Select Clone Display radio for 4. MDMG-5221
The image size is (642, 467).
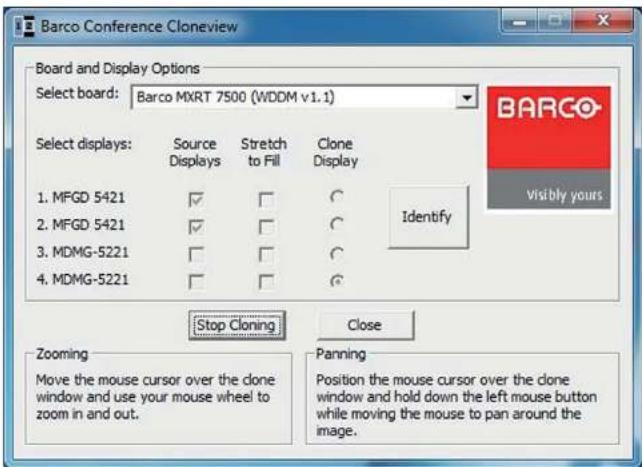(x=337, y=281)
